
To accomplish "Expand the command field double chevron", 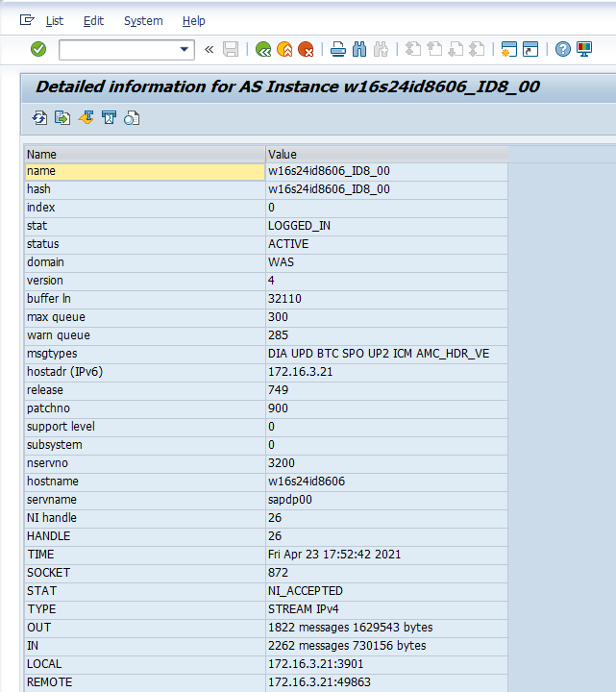I will coord(209,49).
